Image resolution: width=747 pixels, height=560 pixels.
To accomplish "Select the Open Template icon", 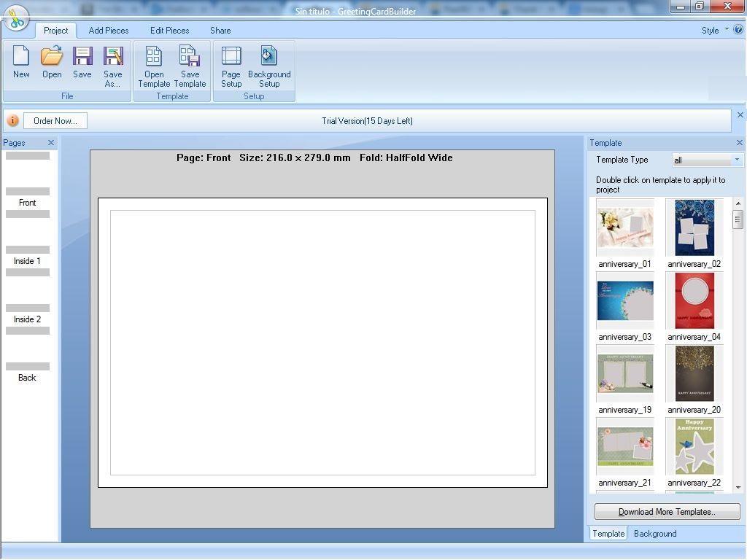I will click(153, 64).
